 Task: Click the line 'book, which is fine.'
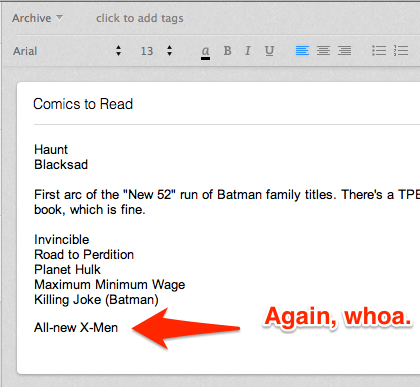point(90,210)
